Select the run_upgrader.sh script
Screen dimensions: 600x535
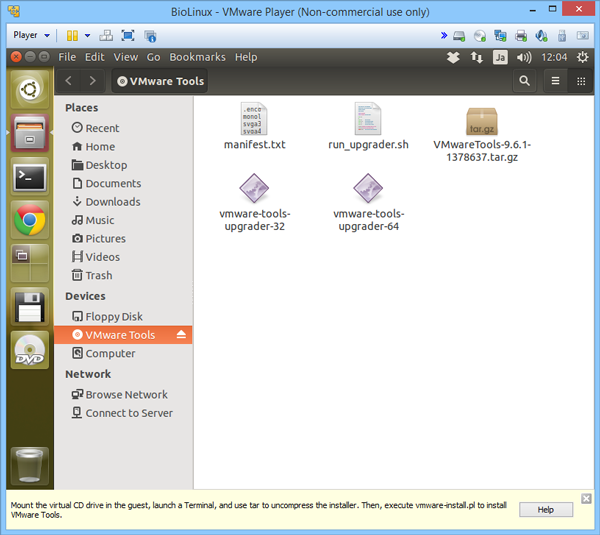368,126
